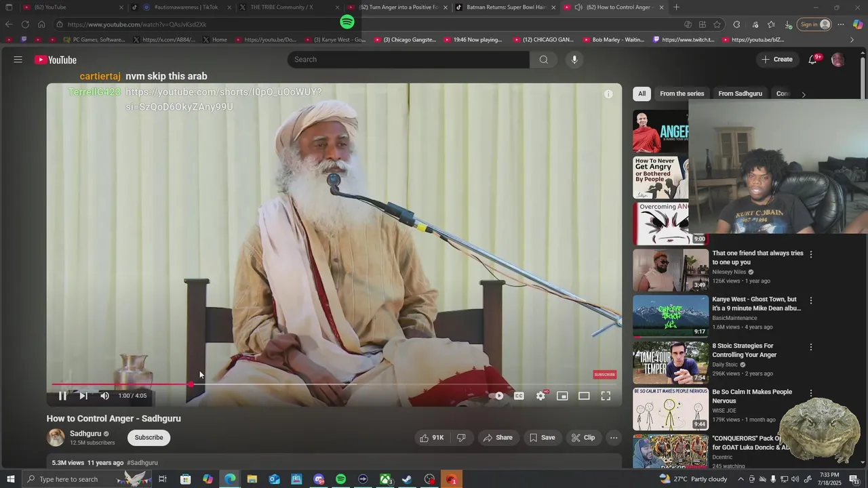The width and height of the screenshot is (868, 488).
Task: Open the Sadhguru channel name link
Action: (x=85, y=434)
